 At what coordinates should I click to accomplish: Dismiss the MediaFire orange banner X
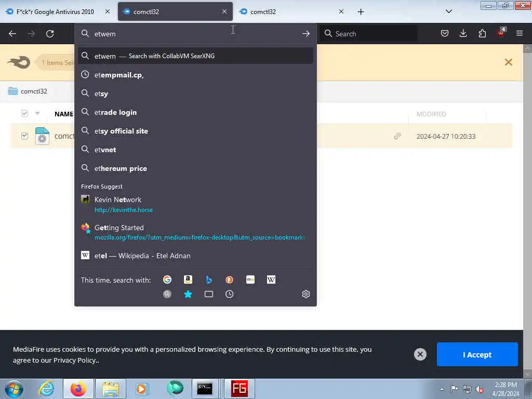tap(508, 62)
